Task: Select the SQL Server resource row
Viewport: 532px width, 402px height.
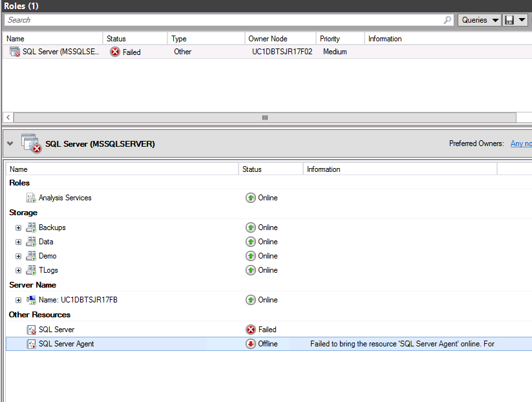Action: point(269,330)
